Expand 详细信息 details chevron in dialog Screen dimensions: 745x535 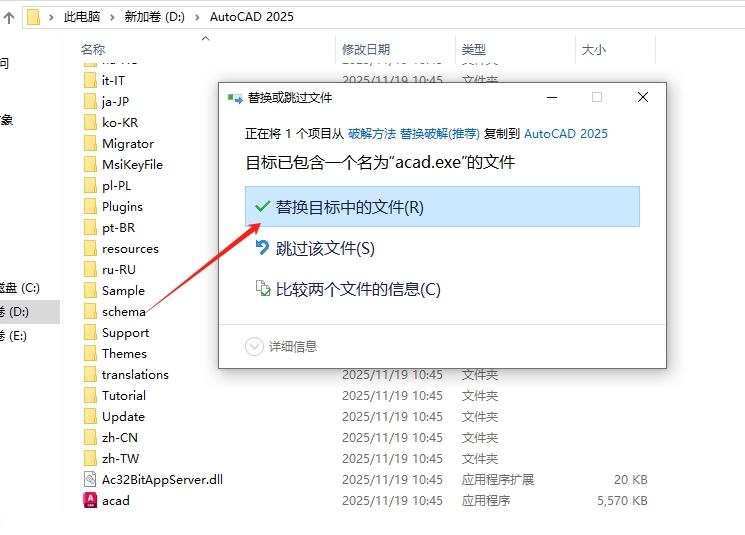pos(254,346)
